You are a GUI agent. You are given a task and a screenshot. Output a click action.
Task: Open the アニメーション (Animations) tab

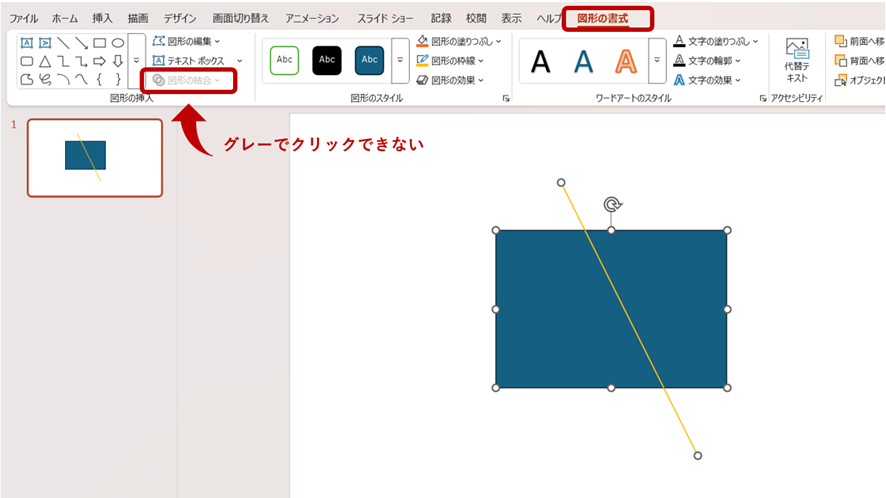(x=311, y=18)
